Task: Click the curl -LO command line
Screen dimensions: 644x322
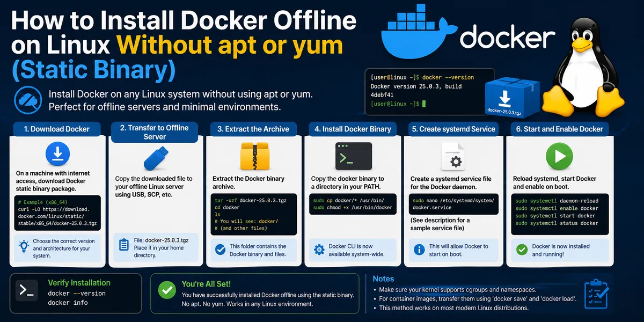Action: pyautogui.click(x=56, y=216)
